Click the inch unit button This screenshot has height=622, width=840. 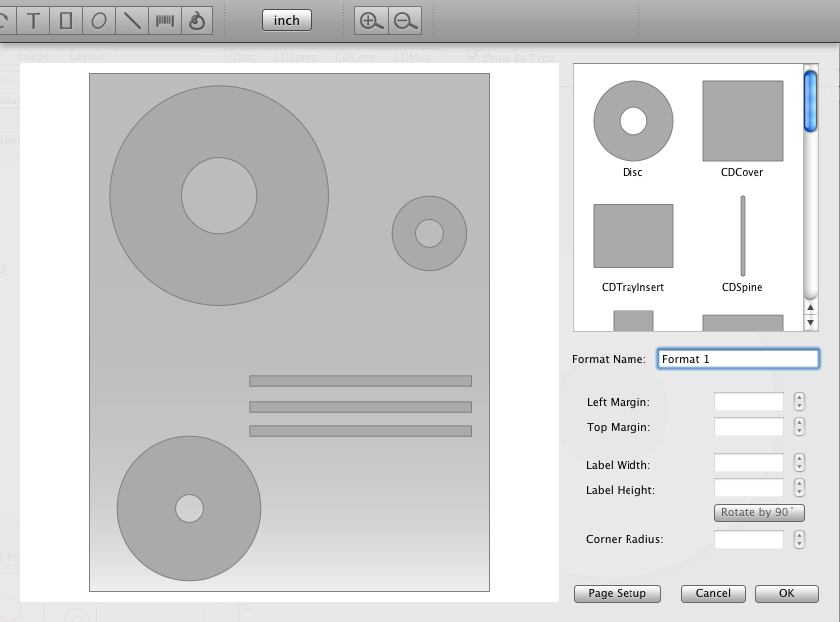[x=286, y=20]
